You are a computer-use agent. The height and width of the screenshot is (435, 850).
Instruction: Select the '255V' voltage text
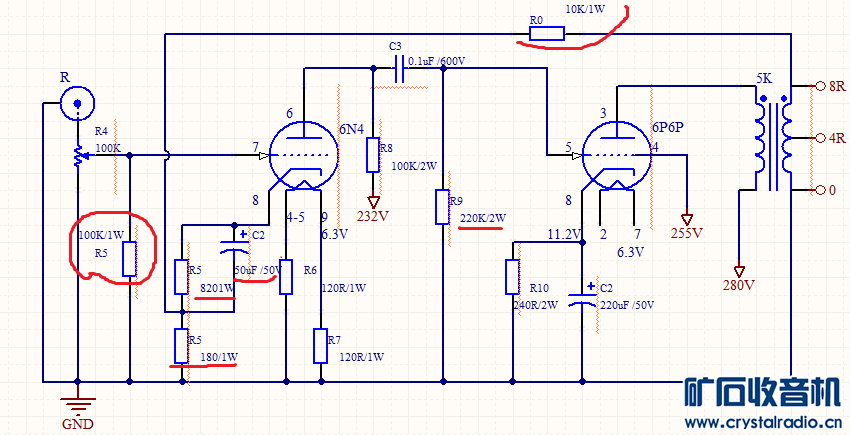pos(686,233)
